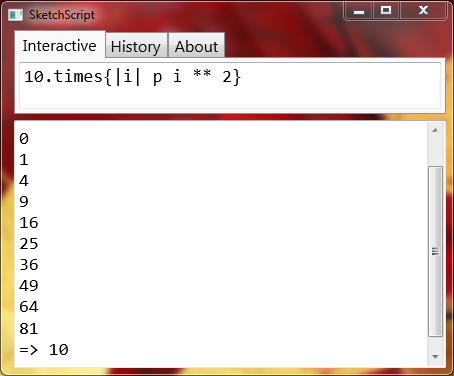Image resolution: width=454 pixels, height=376 pixels.
Task: Click the output scrollbar up arrow
Action: coord(435,130)
